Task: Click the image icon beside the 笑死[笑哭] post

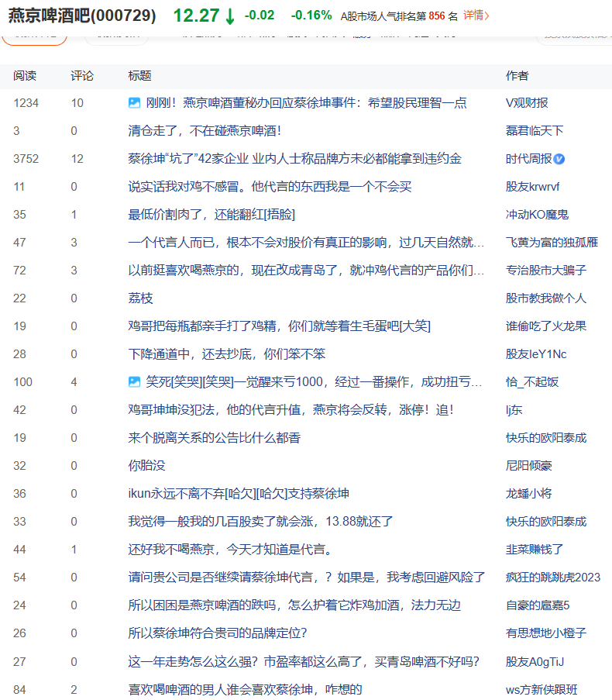Action: tap(134, 382)
